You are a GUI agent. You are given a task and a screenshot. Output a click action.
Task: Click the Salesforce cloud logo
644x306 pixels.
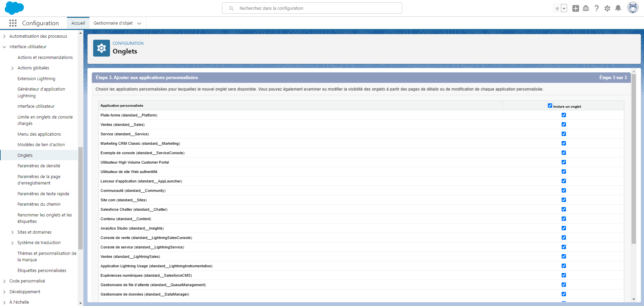click(14, 8)
